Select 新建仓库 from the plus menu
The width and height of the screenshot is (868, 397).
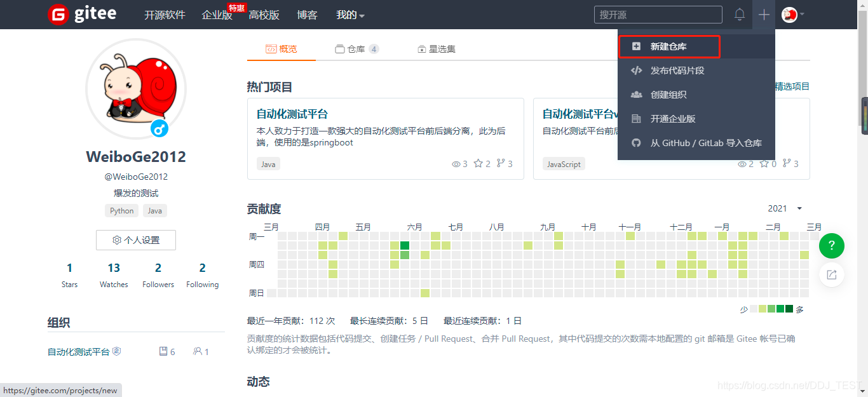(668, 46)
